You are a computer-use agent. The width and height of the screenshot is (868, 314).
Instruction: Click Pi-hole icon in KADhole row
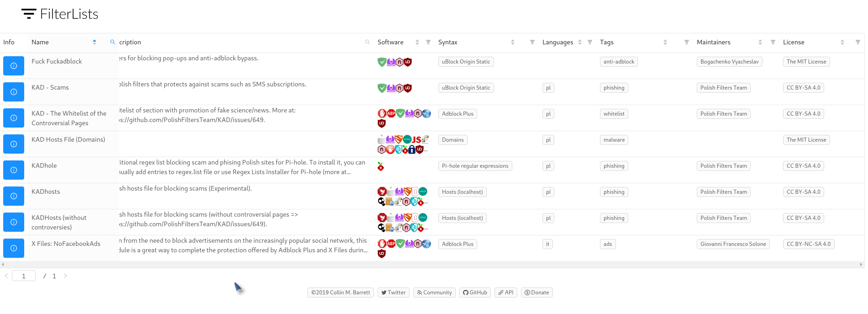tap(381, 166)
